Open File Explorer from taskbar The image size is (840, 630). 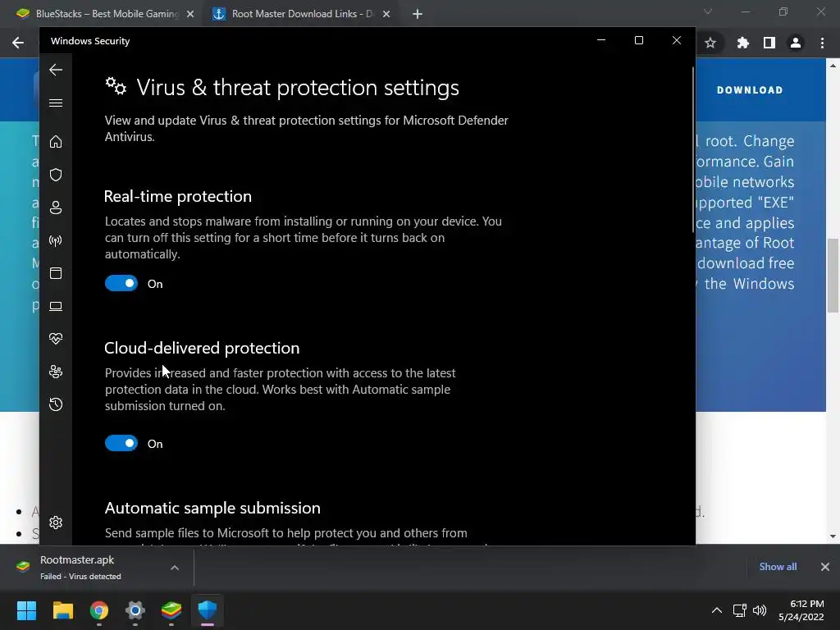pyautogui.click(x=62, y=610)
